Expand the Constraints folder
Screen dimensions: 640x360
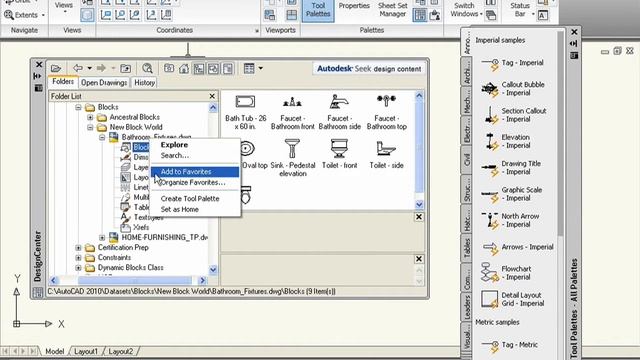coord(78,258)
